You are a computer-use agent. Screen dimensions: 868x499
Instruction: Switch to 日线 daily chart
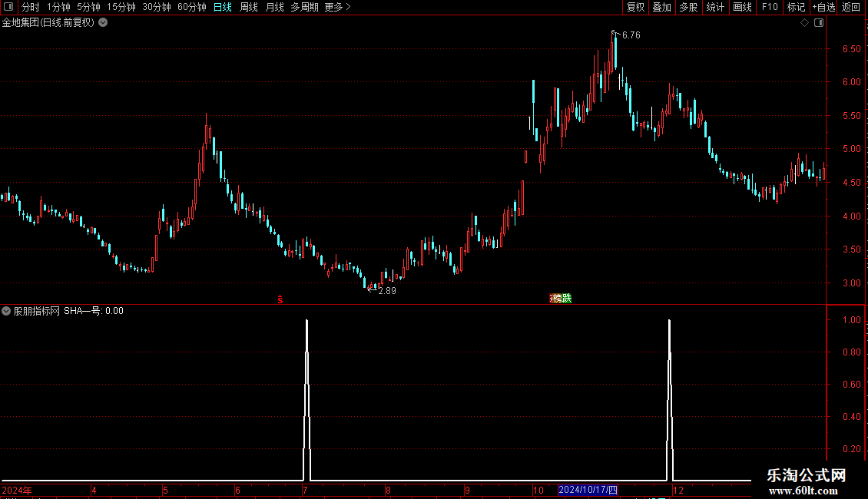pos(223,7)
